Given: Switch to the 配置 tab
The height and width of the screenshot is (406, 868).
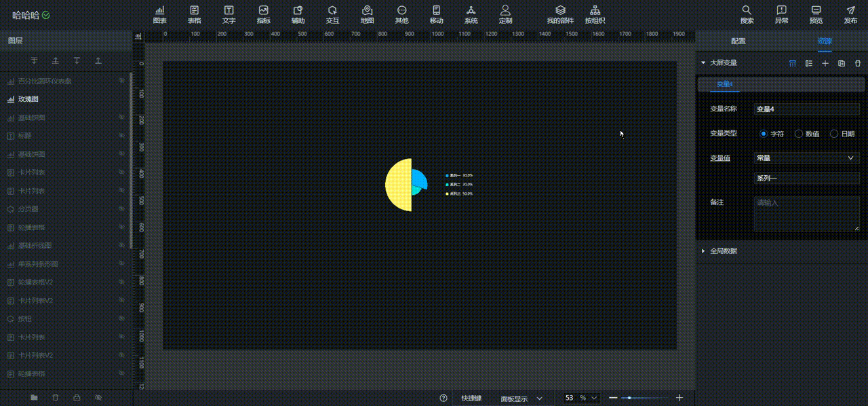Looking at the screenshot, I should [738, 41].
